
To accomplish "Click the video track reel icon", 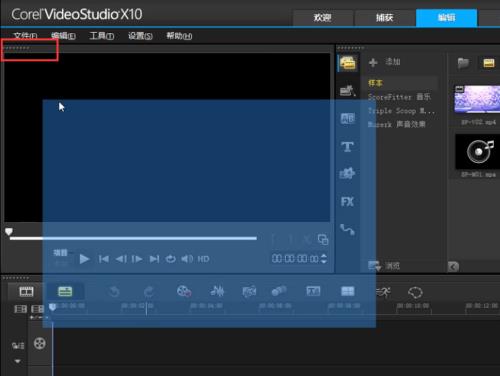I will [40, 343].
